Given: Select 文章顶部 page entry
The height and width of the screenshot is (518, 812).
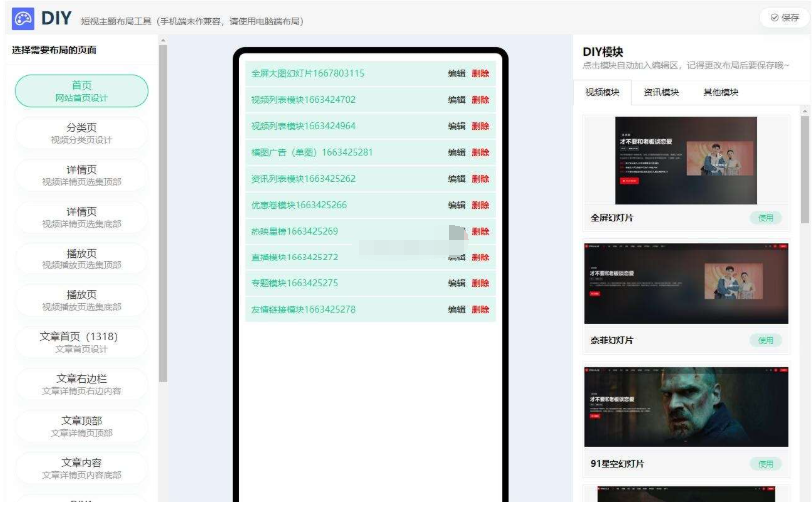Looking at the screenshot, I should click(82, 426).
